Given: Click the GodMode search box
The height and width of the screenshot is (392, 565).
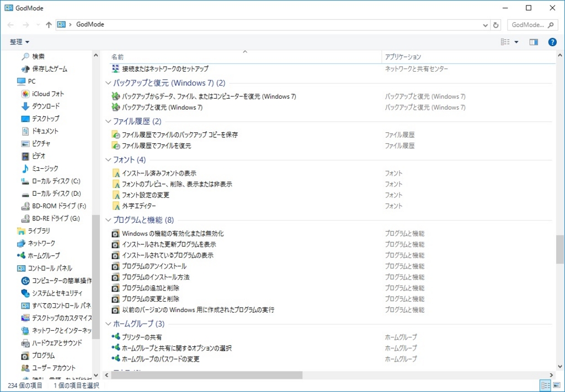Looking at the screenshot, I should 532,25.
